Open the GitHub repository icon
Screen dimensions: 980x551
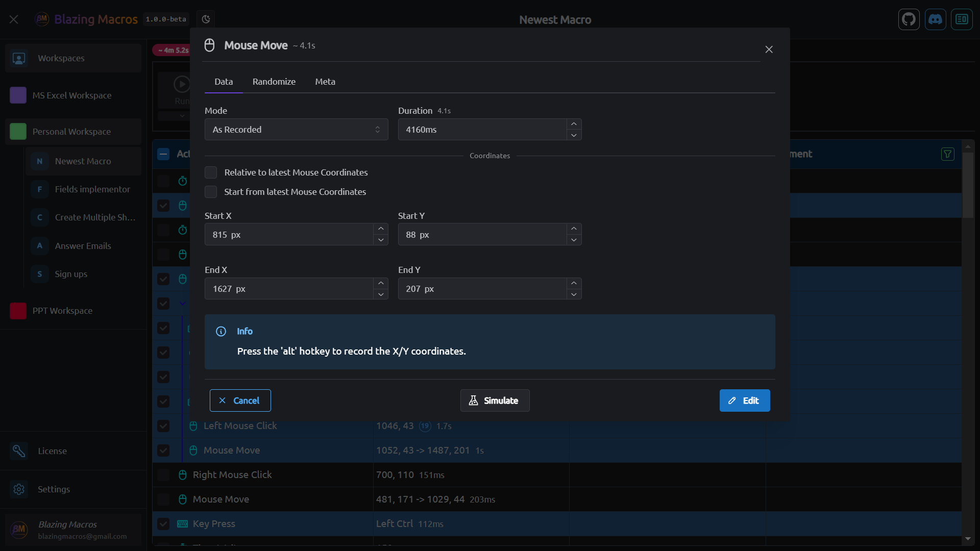click(x=909, y=19)
